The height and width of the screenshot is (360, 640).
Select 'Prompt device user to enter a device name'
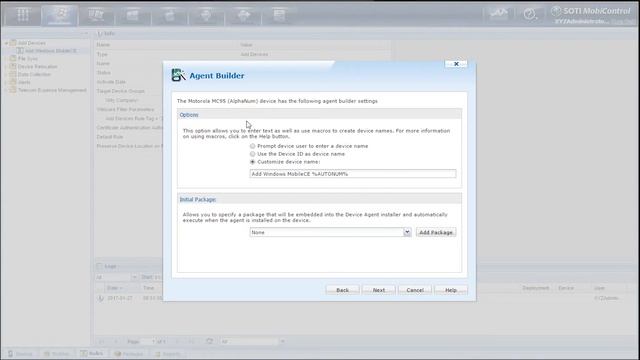coord(253,146)
